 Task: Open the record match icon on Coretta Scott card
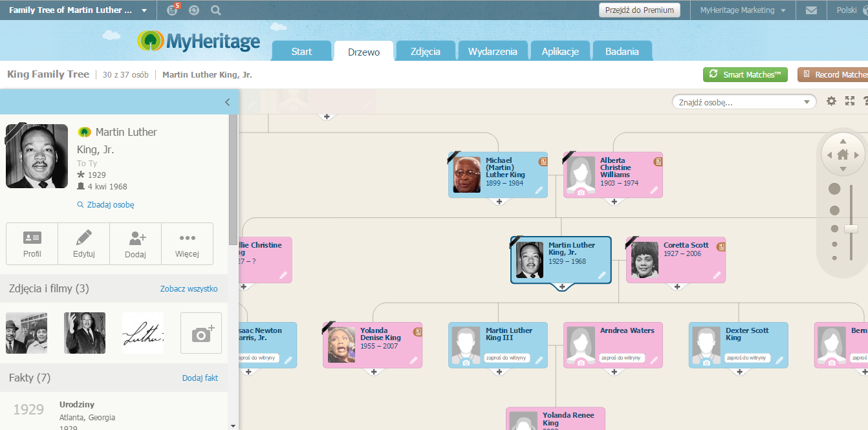[721, 246]
